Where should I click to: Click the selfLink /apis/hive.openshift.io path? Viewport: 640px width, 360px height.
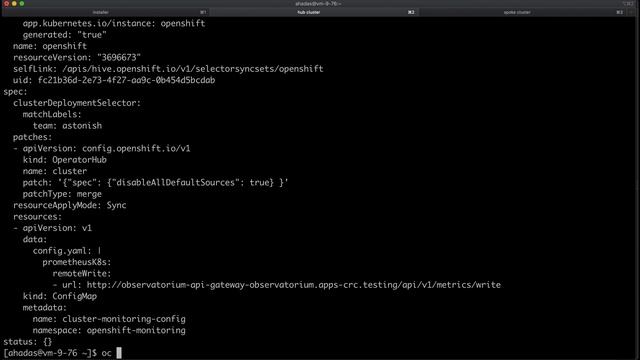193,69
